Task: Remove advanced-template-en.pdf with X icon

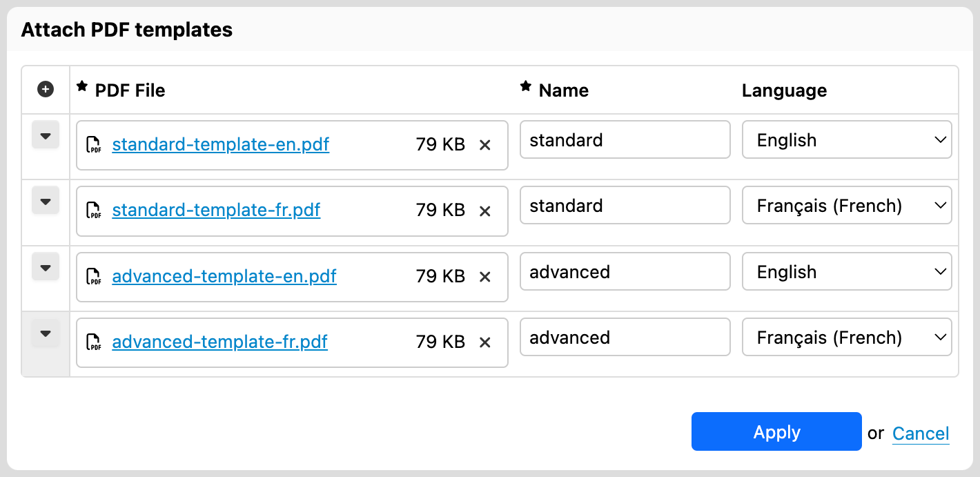Action: pyautogui.click(x=485, y=277)
